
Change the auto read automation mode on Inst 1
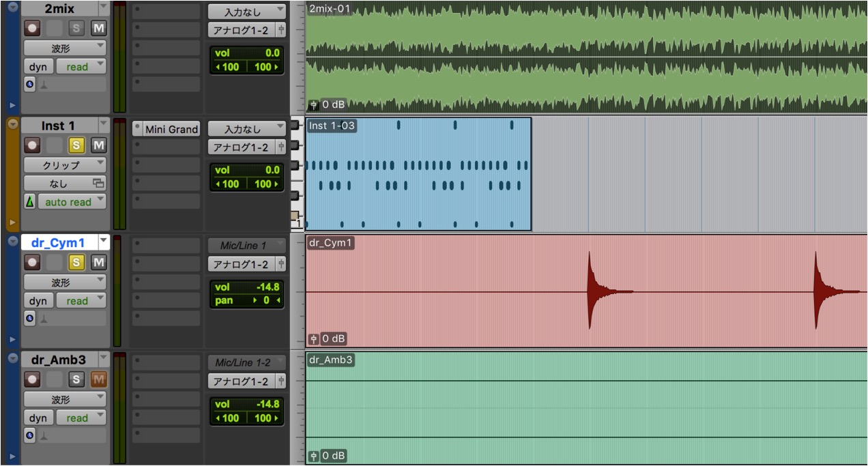tap(72, 202)
